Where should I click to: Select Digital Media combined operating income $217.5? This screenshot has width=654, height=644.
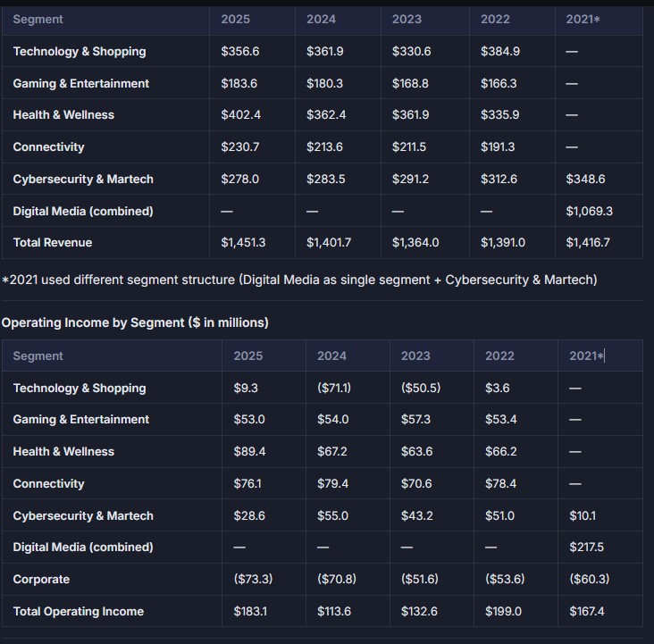586,547
